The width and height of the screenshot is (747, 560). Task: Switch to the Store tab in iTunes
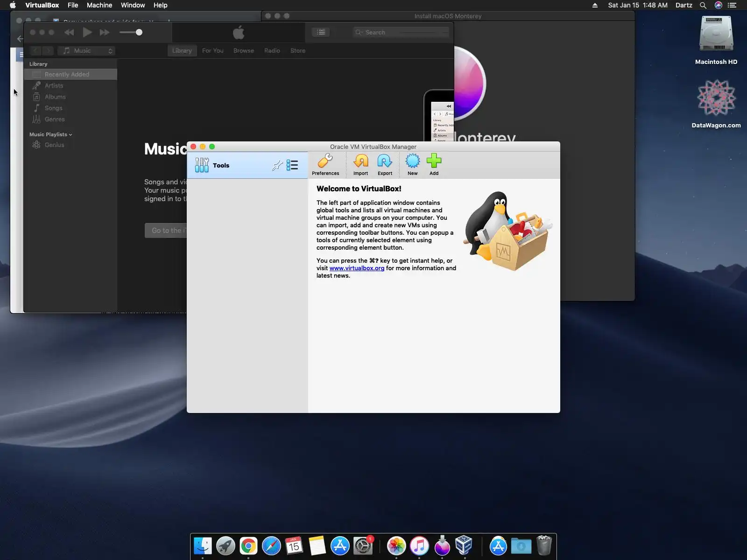(x=298, y=50)
